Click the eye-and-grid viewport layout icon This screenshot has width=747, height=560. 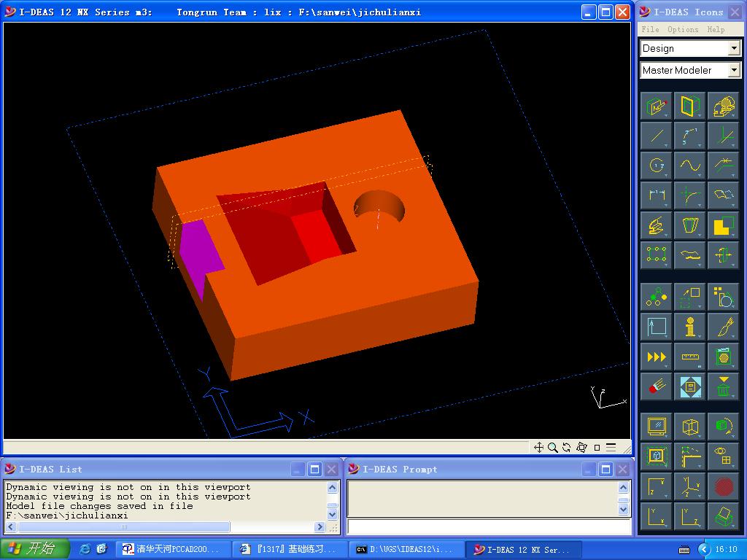[x=723, y=456]
